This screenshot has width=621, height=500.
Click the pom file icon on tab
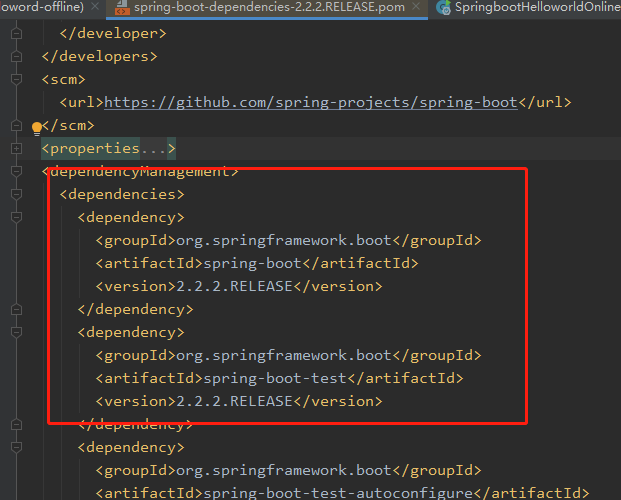click(122, 8)
